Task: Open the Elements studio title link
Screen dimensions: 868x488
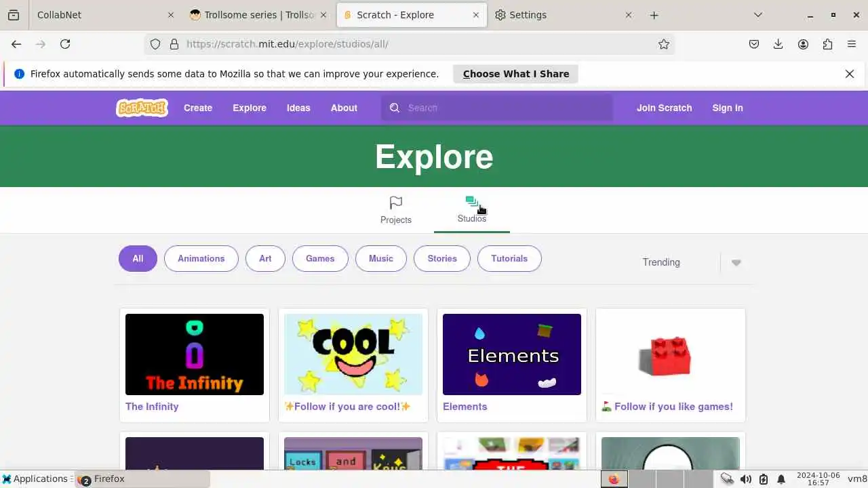Action: click(x=465, y=407)
